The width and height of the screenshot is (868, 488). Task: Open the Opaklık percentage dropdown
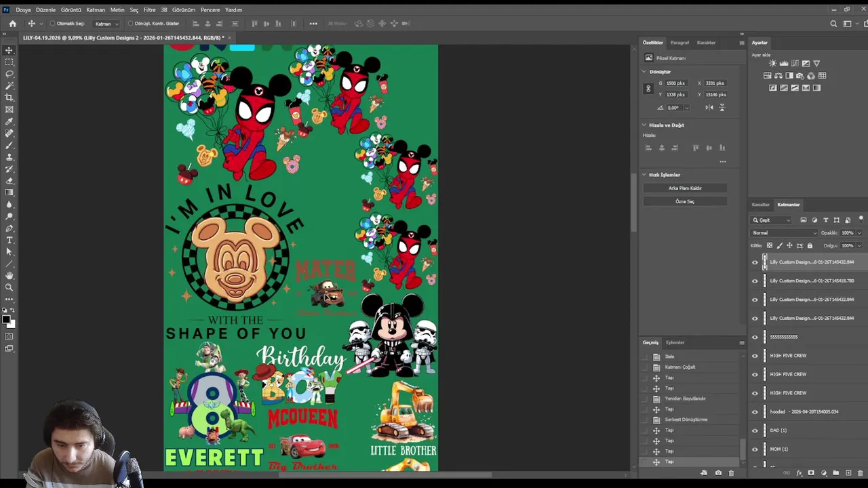pyautogui.click(x=859, y=233)
